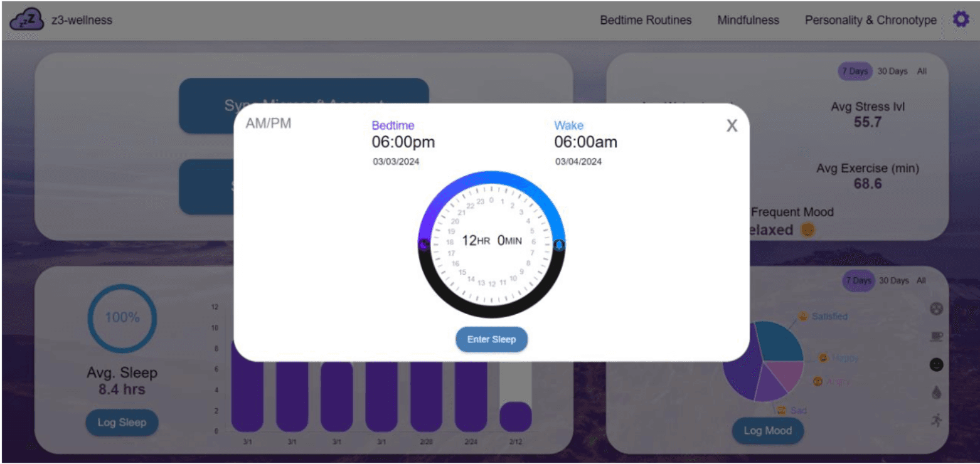Select the coffee cup caffeine icon
The width and height of the screenshot is (980, 464).
[936, 337]
